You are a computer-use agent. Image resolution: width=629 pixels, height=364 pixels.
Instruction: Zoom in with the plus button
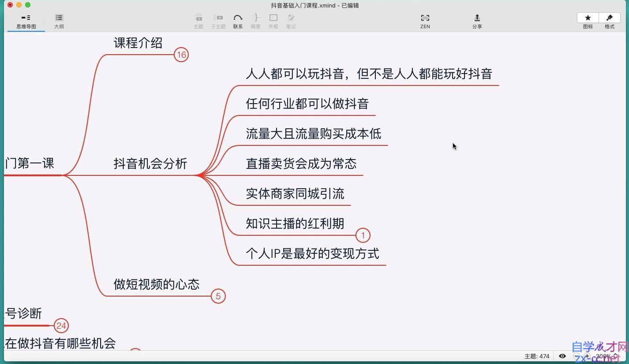click(587, 356)
